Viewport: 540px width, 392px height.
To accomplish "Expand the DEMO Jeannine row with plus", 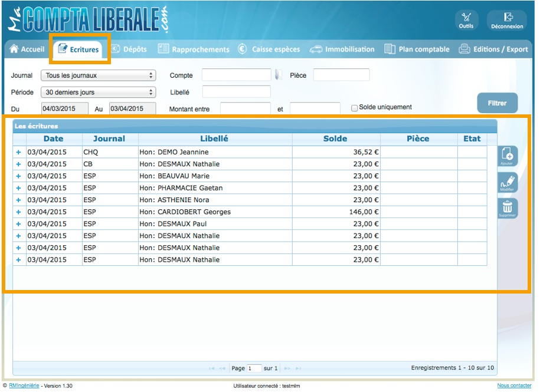I will (18, 152).
